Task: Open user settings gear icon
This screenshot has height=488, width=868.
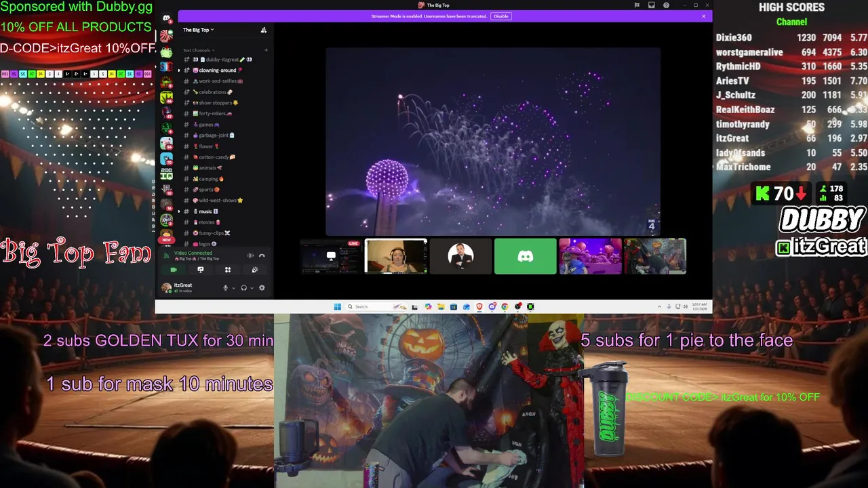Action: [x=262, y=288]
